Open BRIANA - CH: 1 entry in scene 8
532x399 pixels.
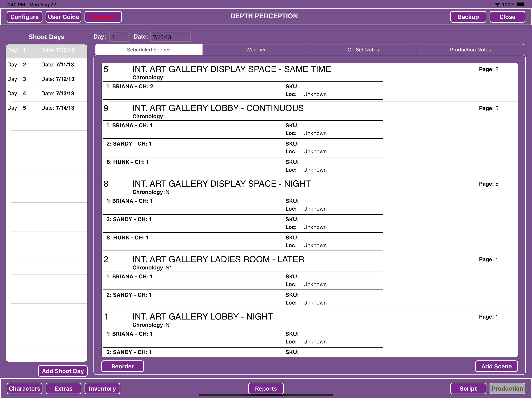click(x=243, y=205)
